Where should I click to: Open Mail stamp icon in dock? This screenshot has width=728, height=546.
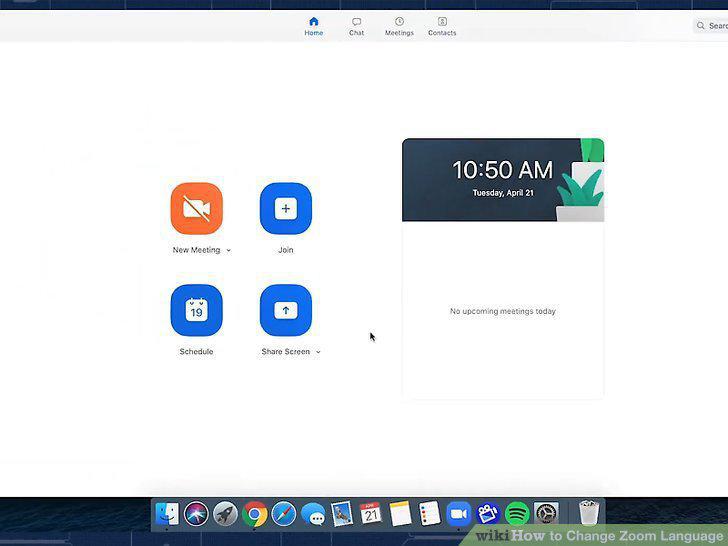(x=342, y=514)
